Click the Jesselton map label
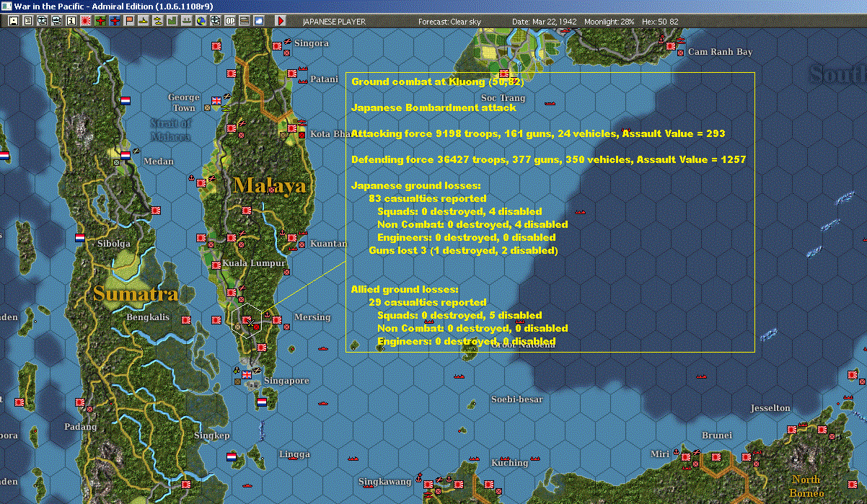Viewport: 867px width, 504px height. point(770,407)
